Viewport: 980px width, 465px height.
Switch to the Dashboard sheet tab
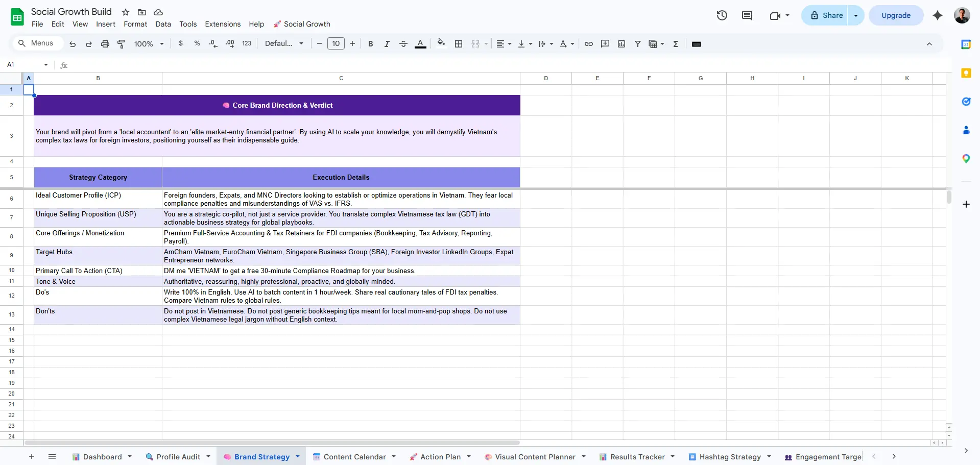point(102,457)
